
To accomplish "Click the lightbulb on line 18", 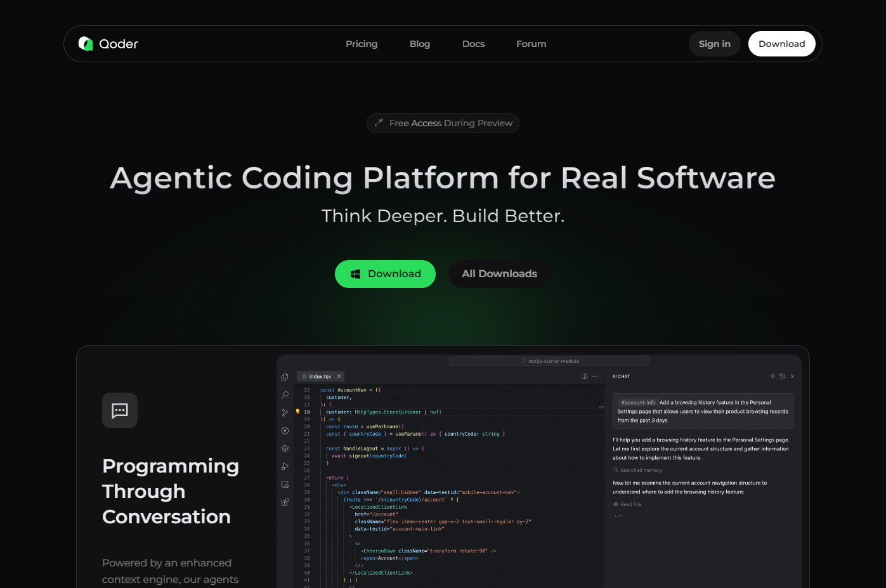I will (x=297, y=412).
